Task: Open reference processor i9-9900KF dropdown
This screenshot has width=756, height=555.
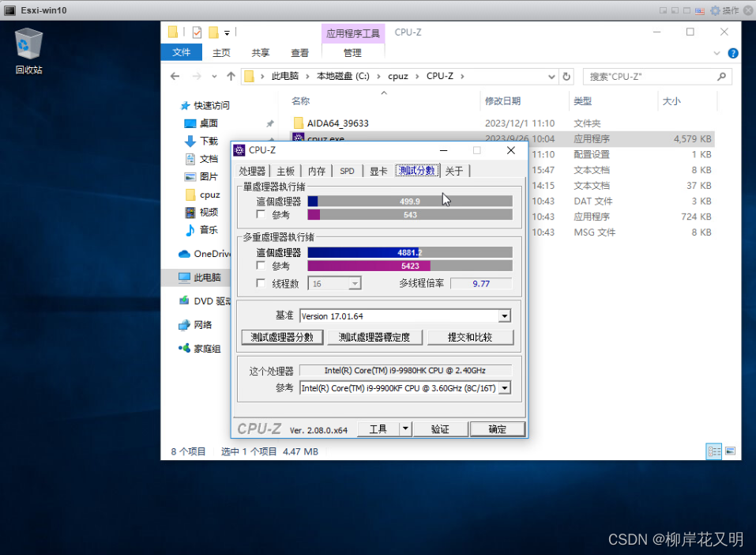Action: click(x=504, y=388)
